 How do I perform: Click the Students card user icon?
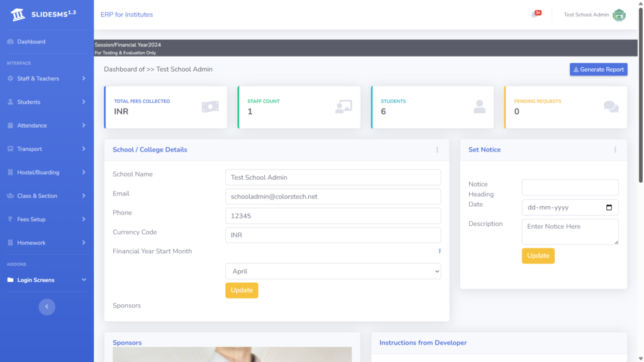(479, 107)
